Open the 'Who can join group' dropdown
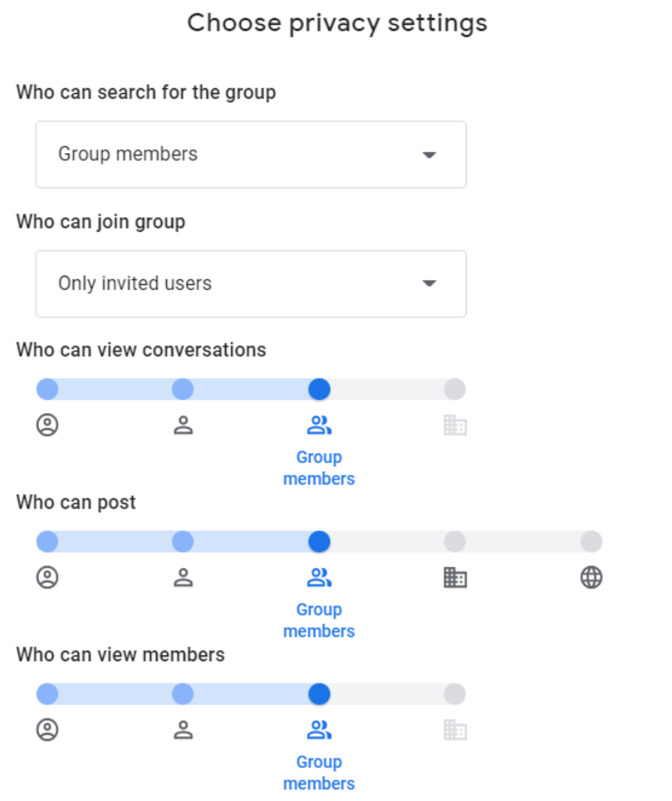This screenshot has width=672, height=801. click(251, 283)
